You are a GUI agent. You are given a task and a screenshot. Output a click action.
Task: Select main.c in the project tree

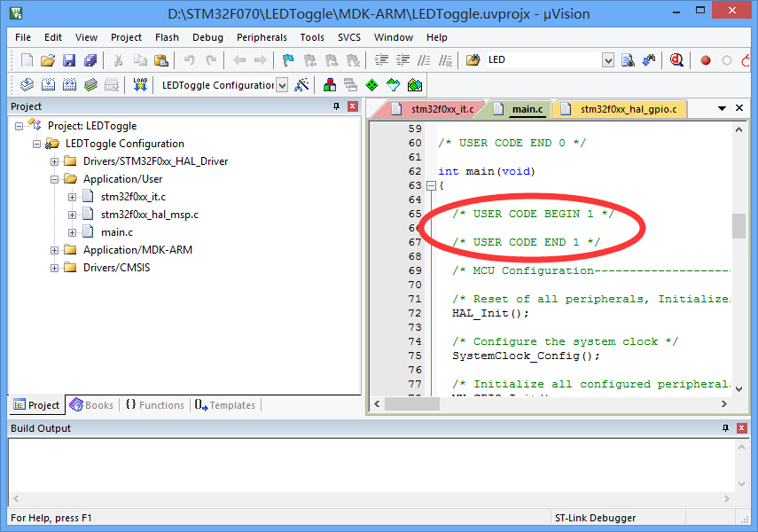tap(116, 232)
